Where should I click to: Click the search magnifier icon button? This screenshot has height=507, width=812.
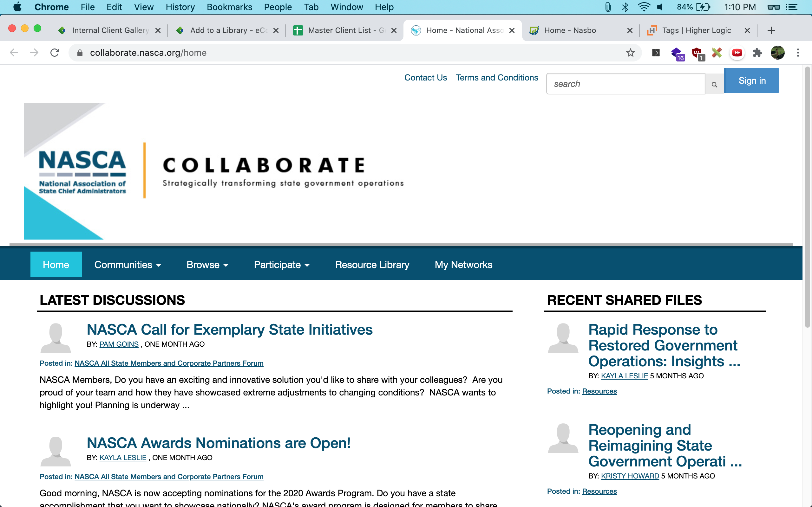click(714, 84)
